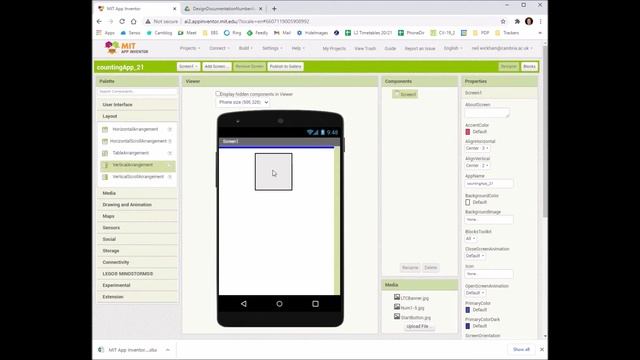Tap the phone preview back navigation triangle
Image resolution: width=640 pixels, height=360 pixels.
pos(244,304)
